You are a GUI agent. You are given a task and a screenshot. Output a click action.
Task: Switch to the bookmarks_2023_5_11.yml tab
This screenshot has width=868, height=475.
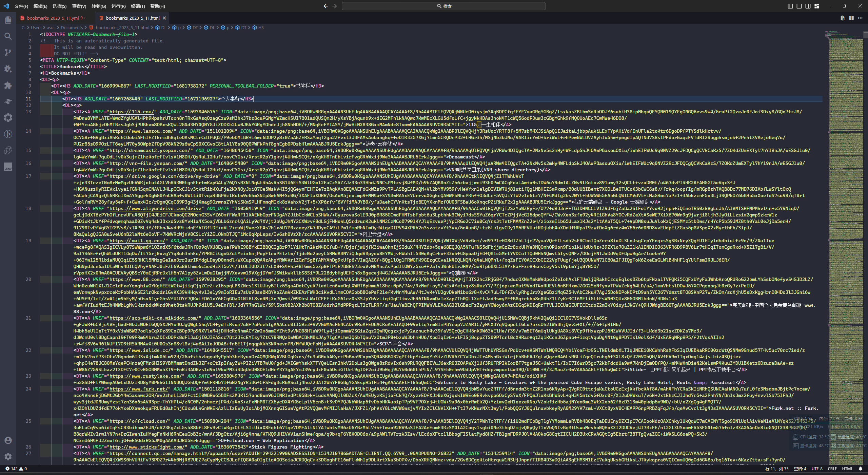click(x=53, y=18)
